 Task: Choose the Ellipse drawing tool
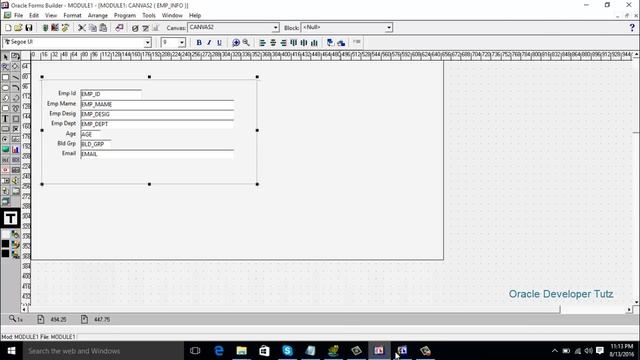click(x=5, y=87)
